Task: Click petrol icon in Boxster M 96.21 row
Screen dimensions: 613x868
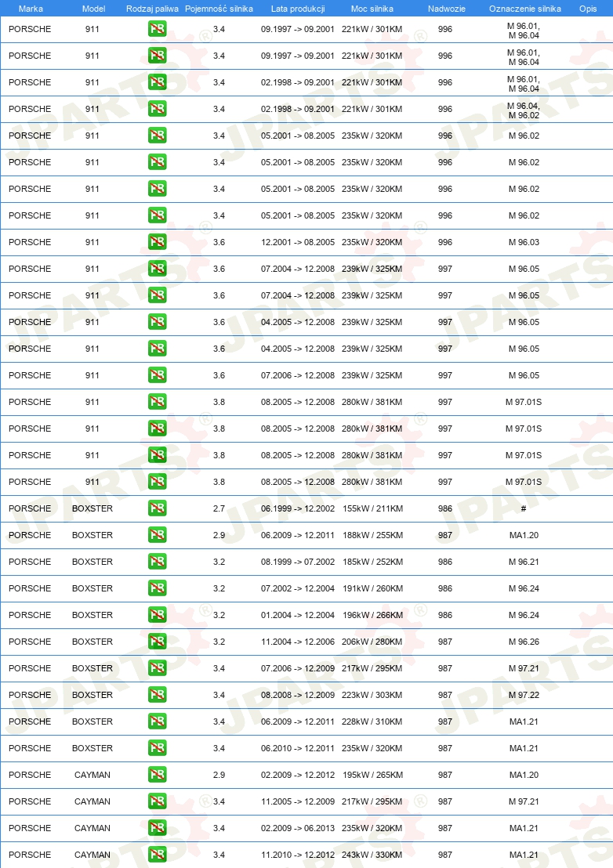Action: [x=158, y=562]
